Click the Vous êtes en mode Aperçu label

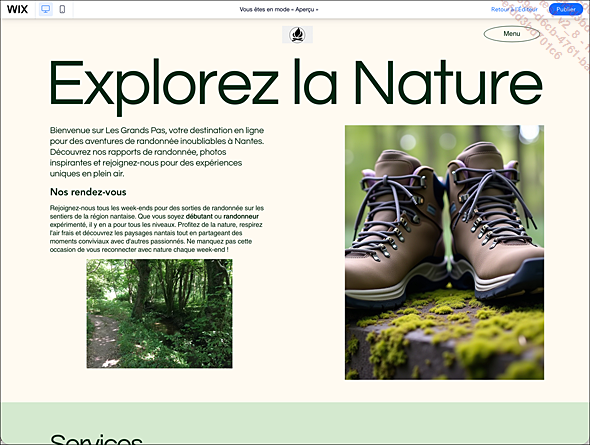(x=279, y=9)
